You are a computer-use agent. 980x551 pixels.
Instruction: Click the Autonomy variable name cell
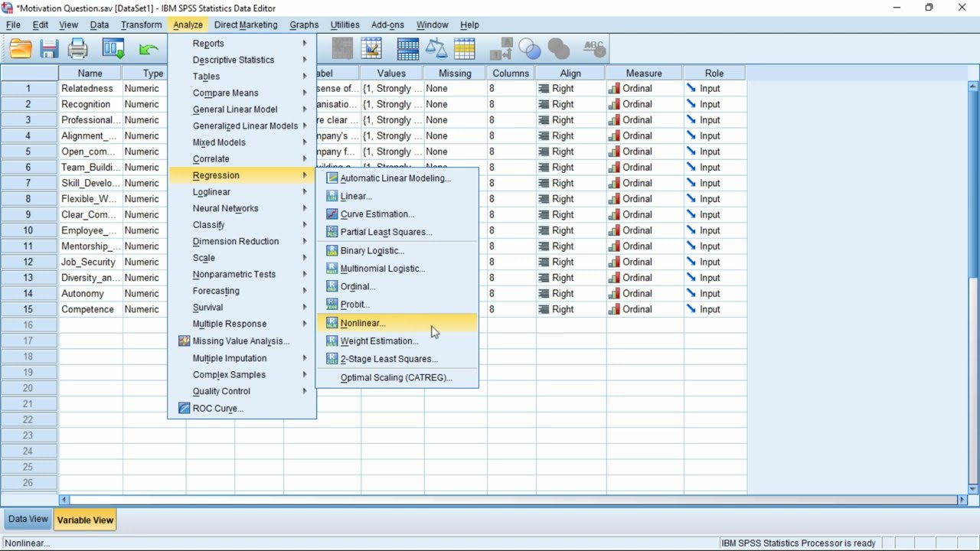90,294
